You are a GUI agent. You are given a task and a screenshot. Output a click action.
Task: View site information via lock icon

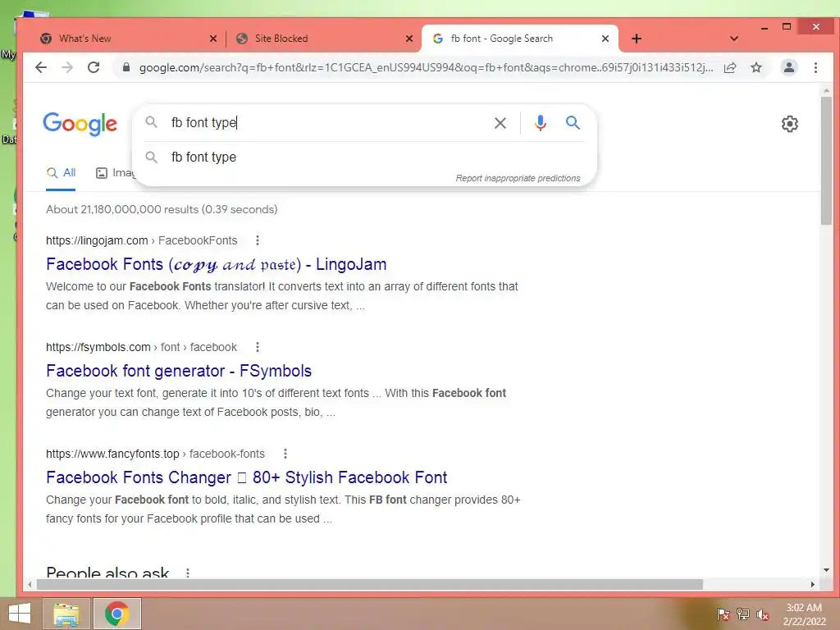(126, 67)
